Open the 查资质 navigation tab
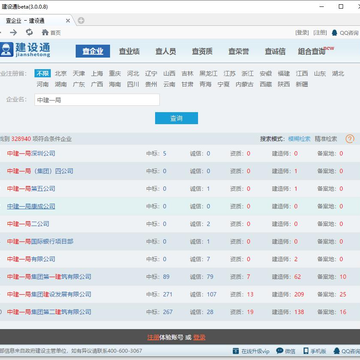360x360 pixels. click(x=202, y=51)
